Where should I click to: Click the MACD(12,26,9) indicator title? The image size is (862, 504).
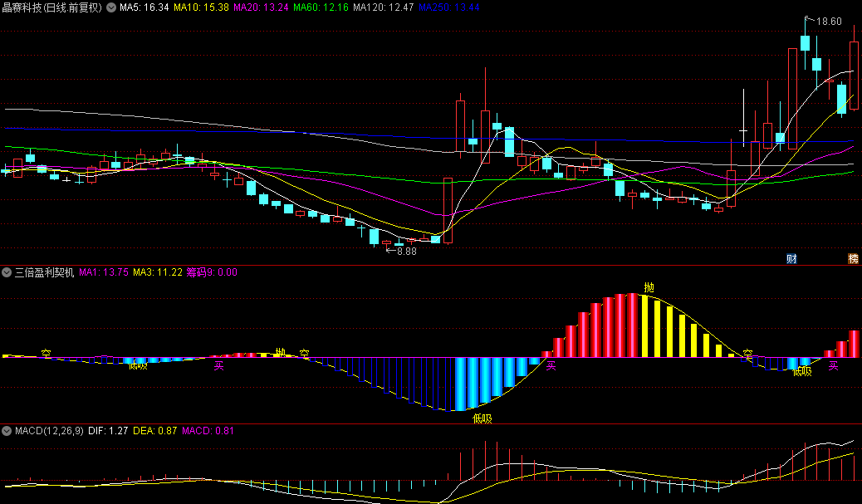[49, 431]
